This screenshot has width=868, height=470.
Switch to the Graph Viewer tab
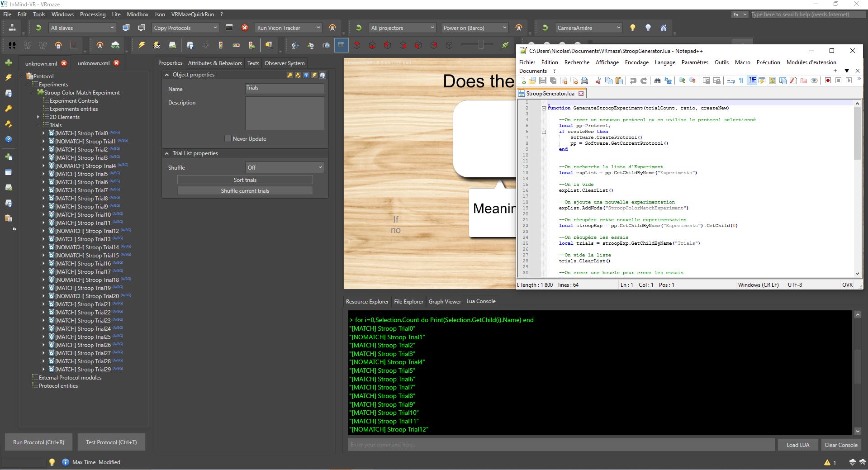tap(445, 301)
